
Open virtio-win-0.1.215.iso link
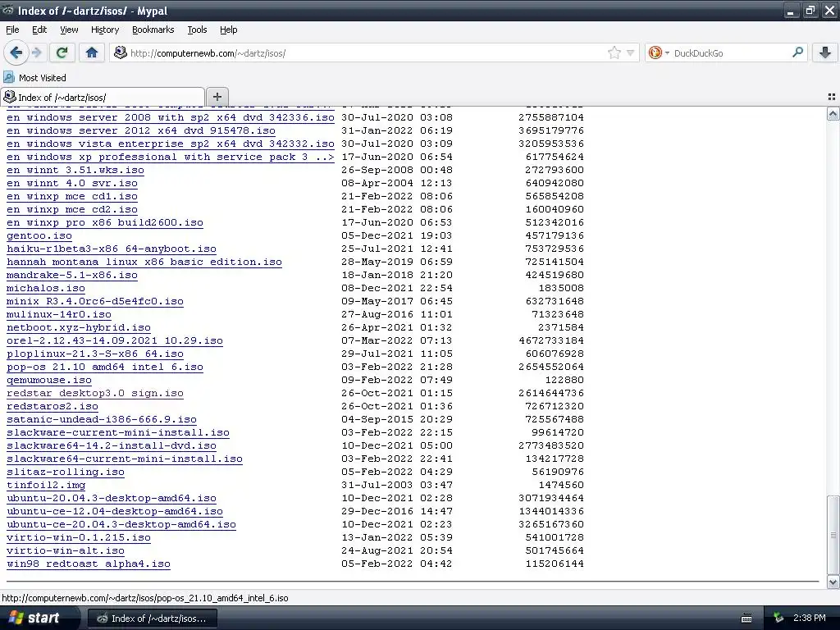point(79,537)
